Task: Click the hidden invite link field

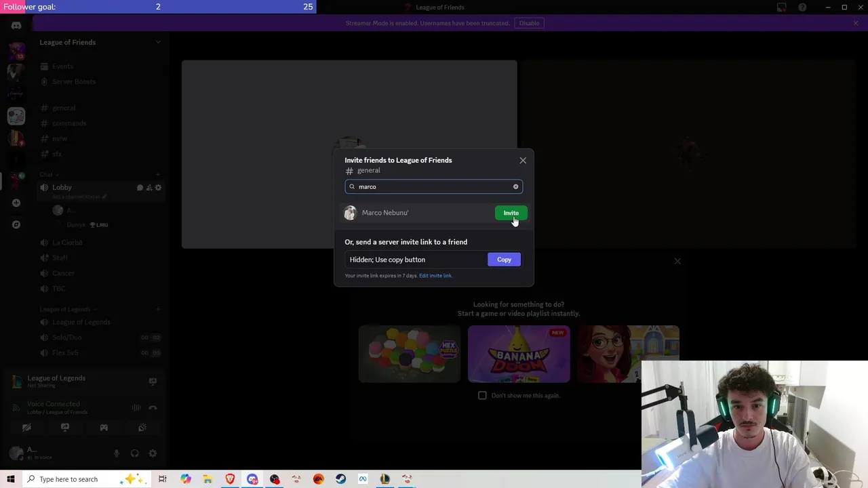Action: tap(415, 260)
